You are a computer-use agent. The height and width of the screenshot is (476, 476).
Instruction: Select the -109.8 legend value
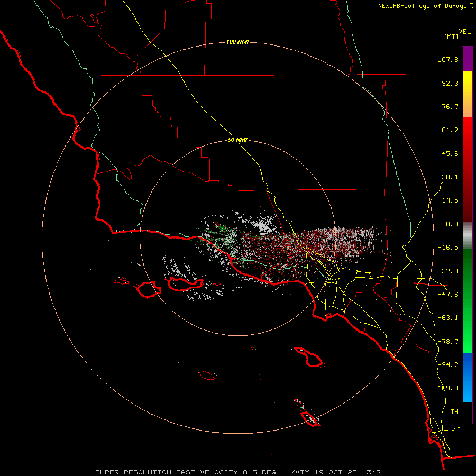click(x=446, y=388)
